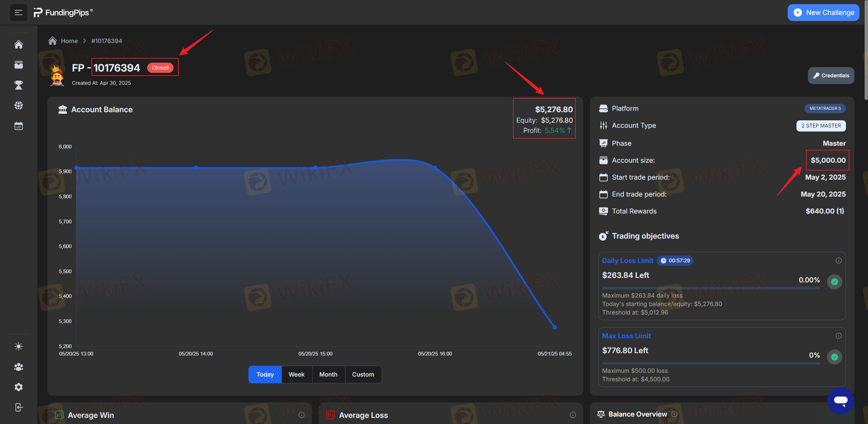Click the home icon in sidebar

tap(19, 44)
